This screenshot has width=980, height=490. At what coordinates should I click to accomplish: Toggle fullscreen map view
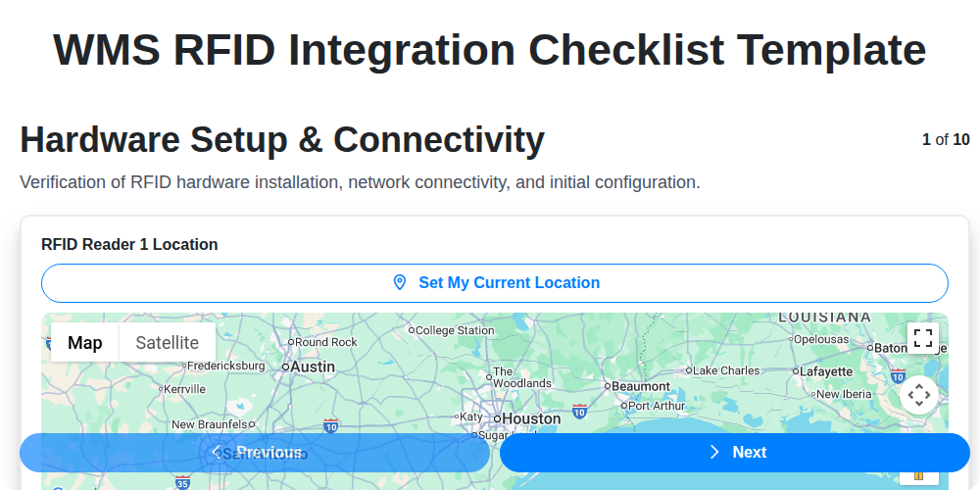(921, 338)
